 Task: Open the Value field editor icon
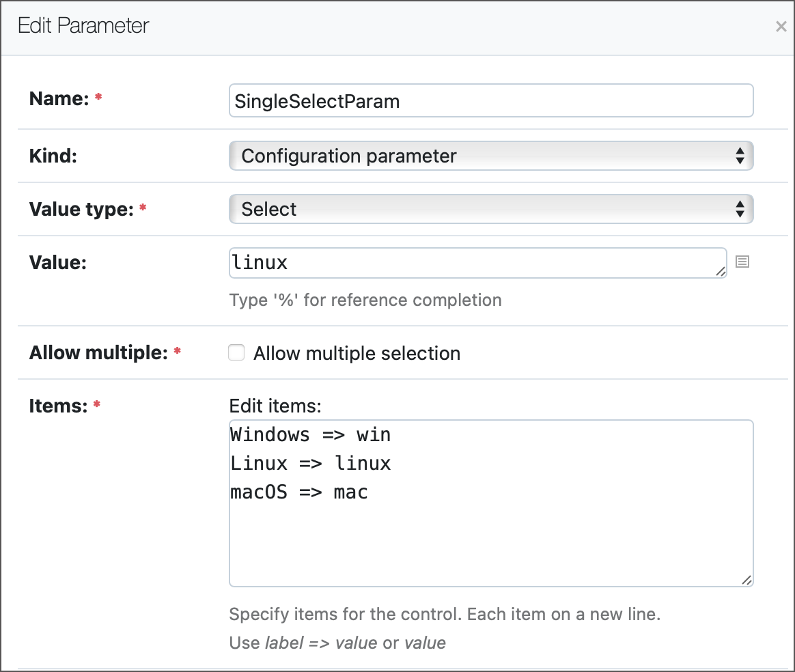coord(742,262)
